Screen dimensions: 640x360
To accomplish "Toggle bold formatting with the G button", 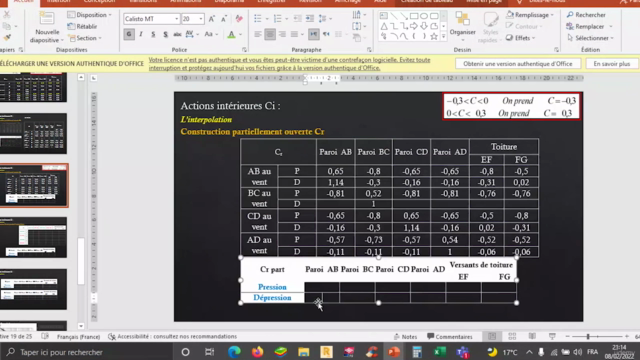I will (x=129, y=34).
